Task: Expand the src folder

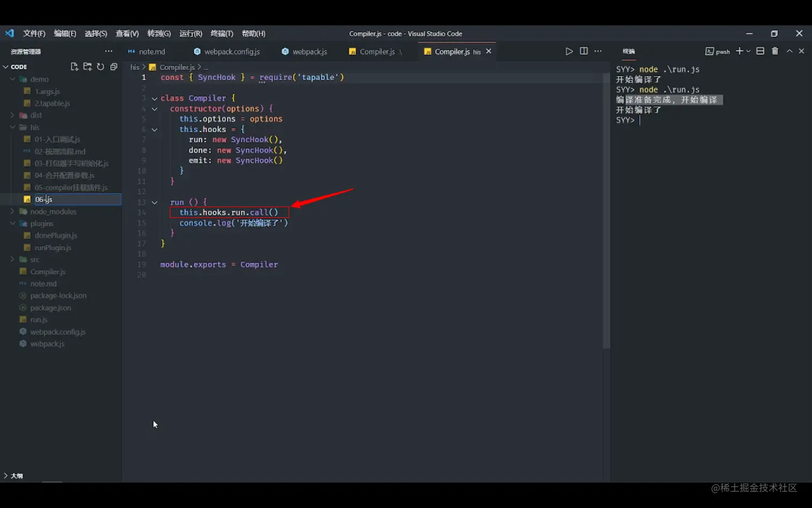Action: point(12,260)
